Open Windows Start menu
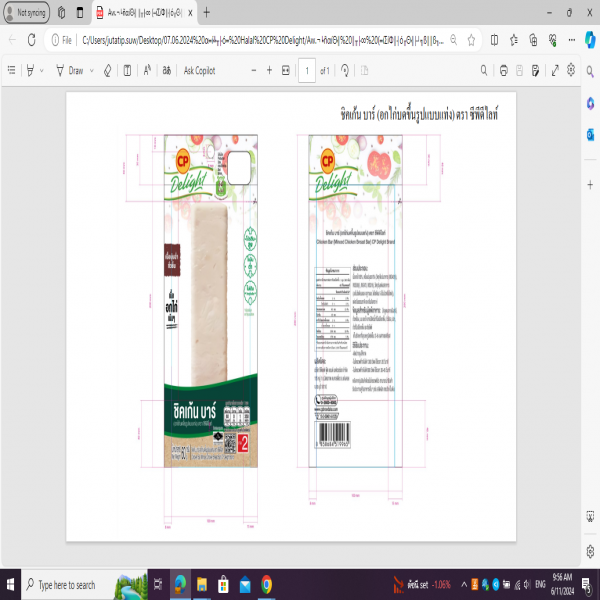 point(12,584)
